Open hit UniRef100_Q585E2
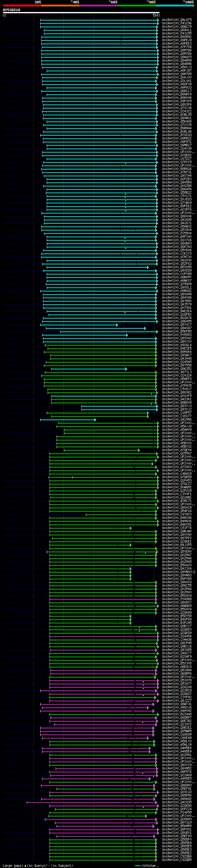Viewport: 197px width, 868px height. (x=177, y=853)
